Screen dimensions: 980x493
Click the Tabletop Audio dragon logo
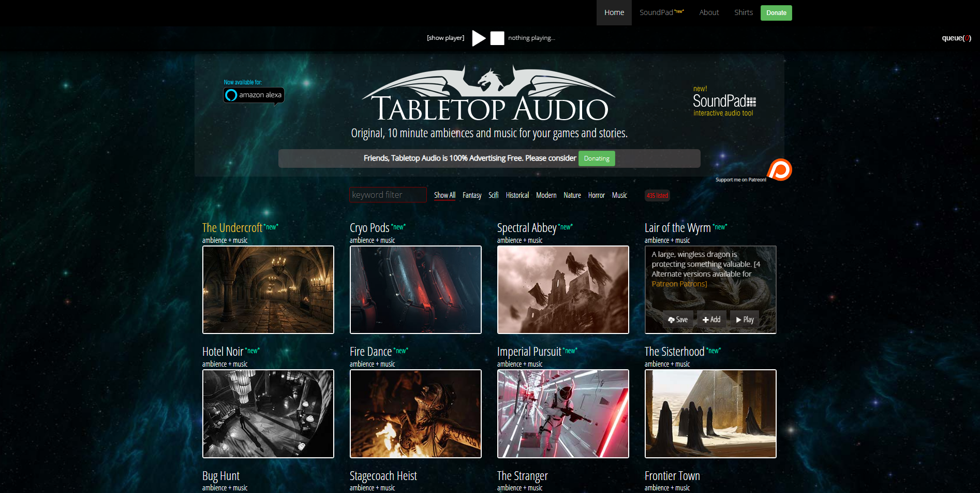click(x=489, y=95)
